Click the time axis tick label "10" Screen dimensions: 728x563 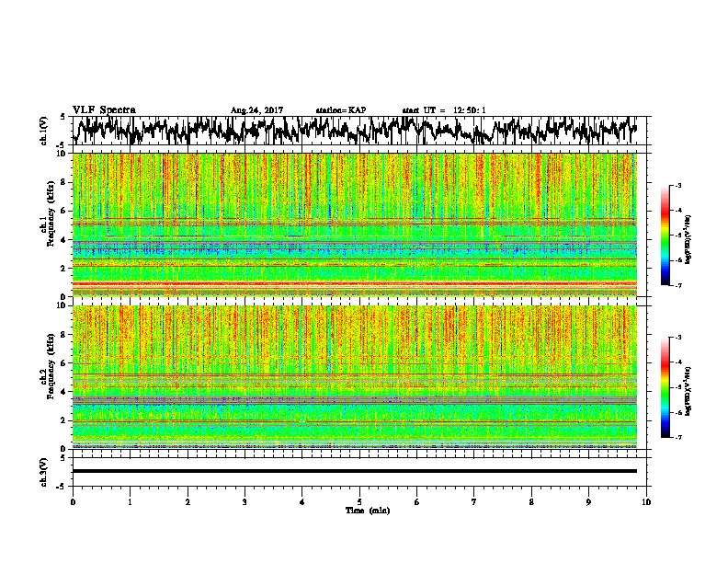click(x=646, y=501)
